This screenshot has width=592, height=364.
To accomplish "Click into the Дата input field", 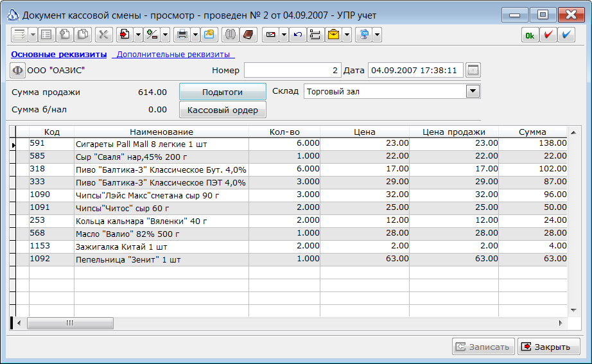I will (415, 70).
